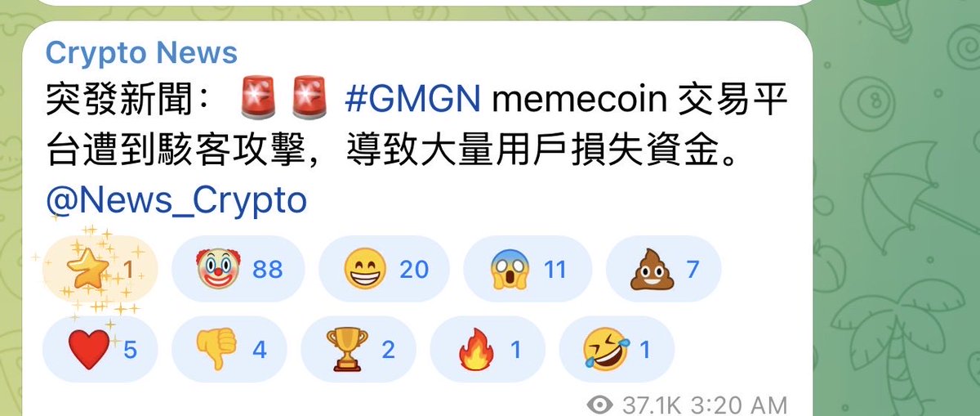Tap the thumbs down reaction
The width and height of the screenshot is (980, 416).
229,350
